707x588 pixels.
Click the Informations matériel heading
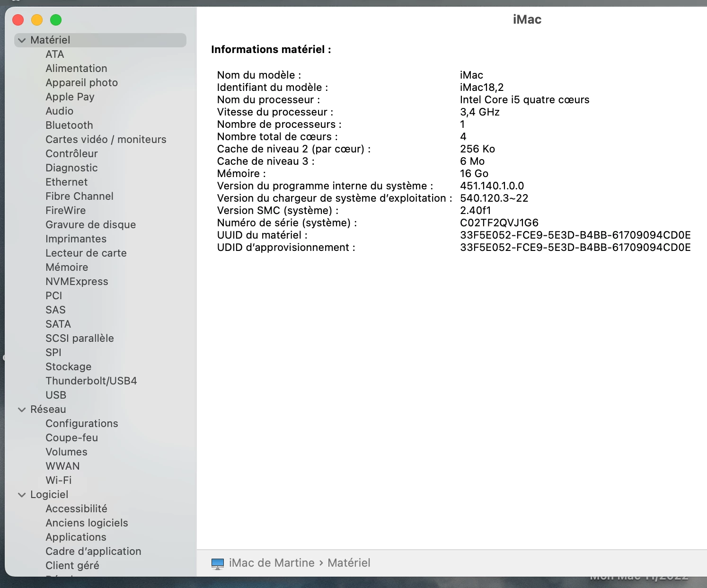[x=271, y=50]
